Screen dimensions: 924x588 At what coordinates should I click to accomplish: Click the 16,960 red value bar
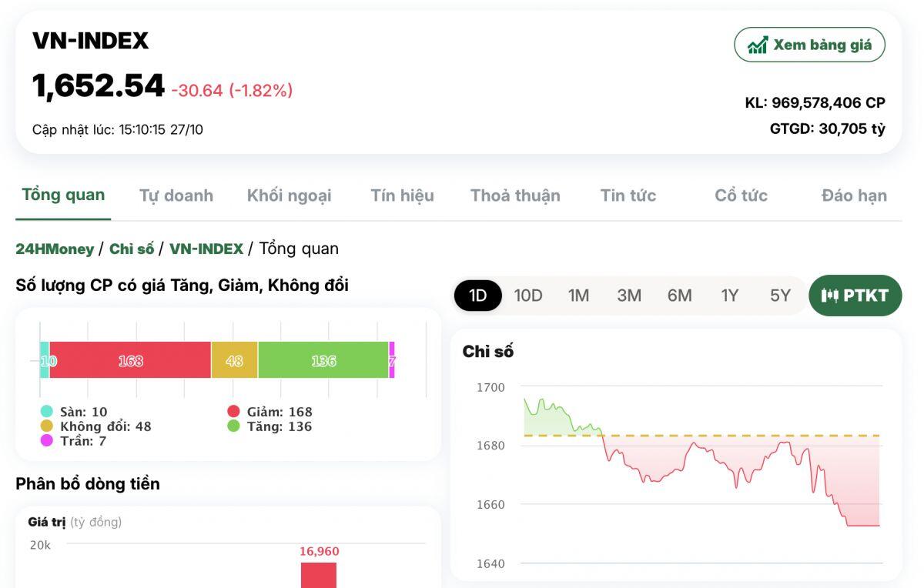point(319,575)
